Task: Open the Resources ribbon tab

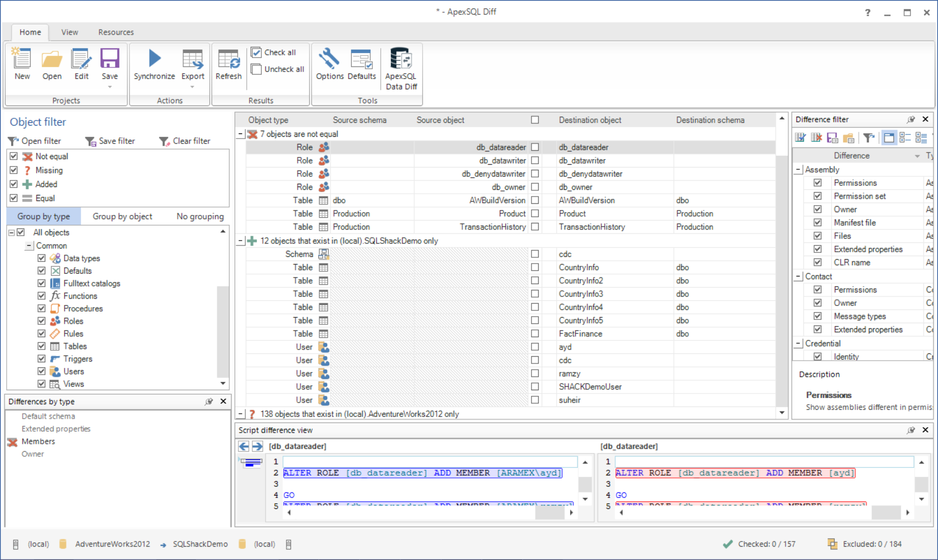Action: coord(116,32)
